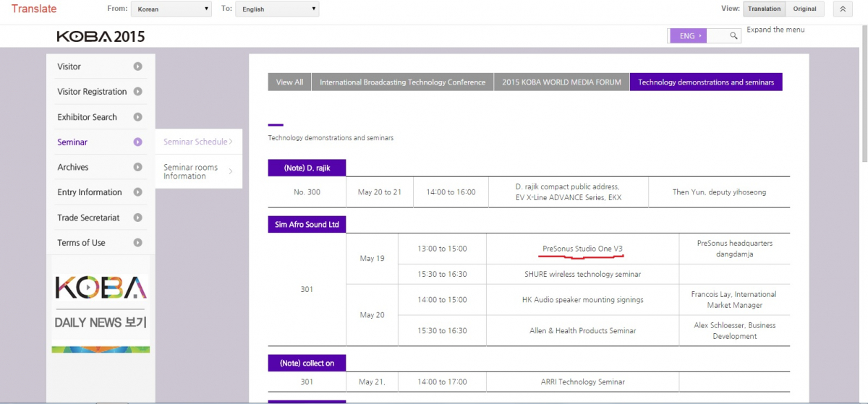Image resolution: width=868 pixels, height=404 pixels.
Task: Click PreSonus headquarters dangdamja cell
Action: (734, 249)
